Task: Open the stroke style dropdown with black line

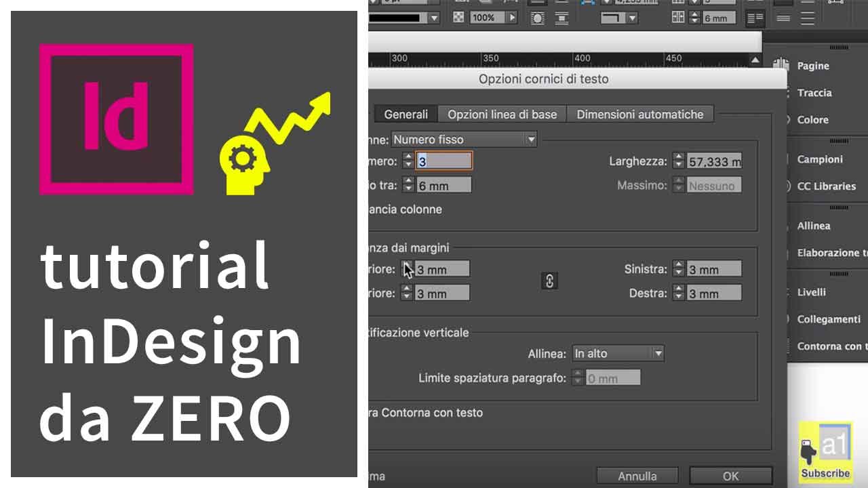Action: 434,18
